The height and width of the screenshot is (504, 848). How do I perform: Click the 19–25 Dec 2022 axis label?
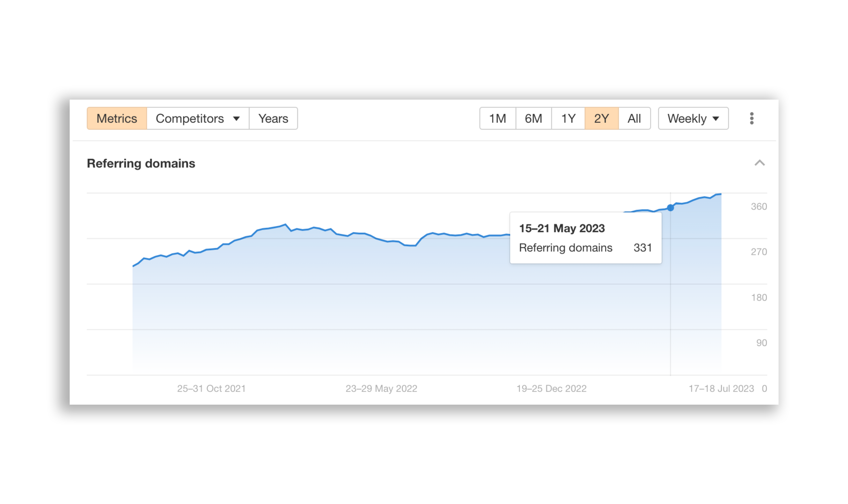point(551,388)
